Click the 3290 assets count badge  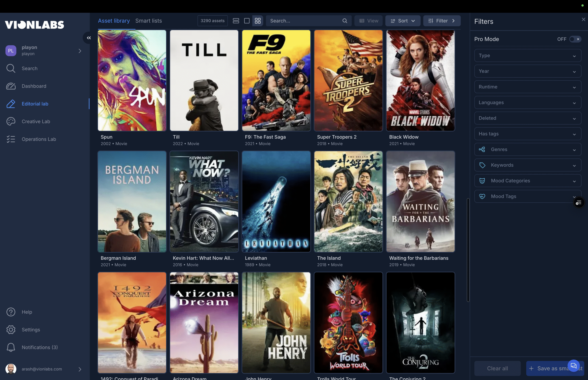coord(212,21)
